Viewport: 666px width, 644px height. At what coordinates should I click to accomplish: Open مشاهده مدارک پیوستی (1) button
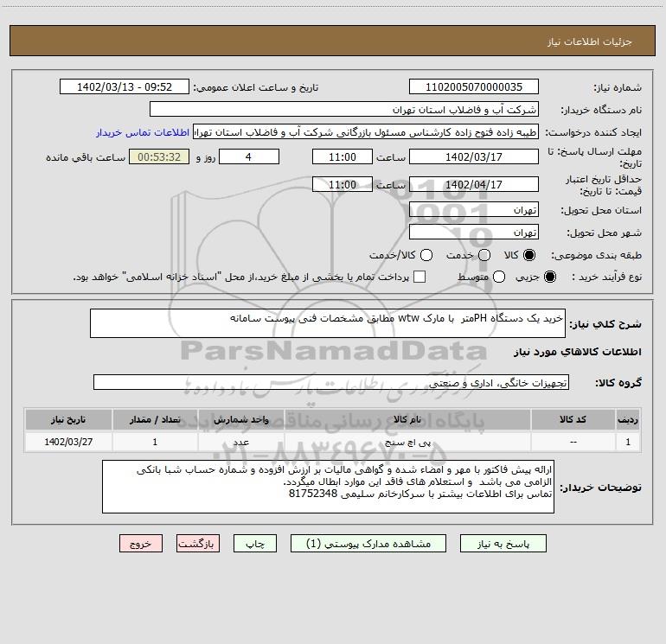pos(368,544)
